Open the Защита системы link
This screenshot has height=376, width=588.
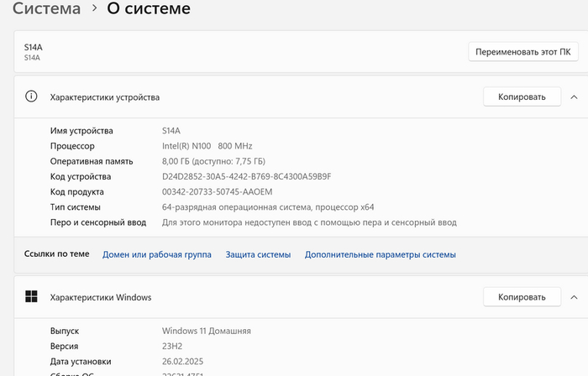[x=258, y=254]
